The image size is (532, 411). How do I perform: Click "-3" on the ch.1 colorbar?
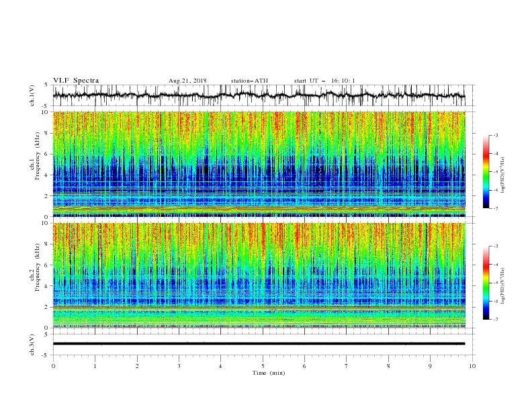pos(496,135)
